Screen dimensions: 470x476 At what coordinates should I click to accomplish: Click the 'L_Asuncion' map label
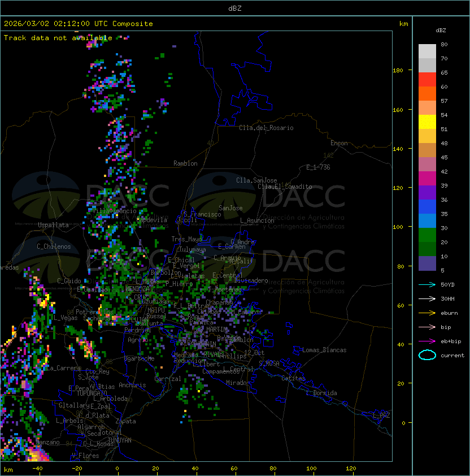(x=257, y=220)
